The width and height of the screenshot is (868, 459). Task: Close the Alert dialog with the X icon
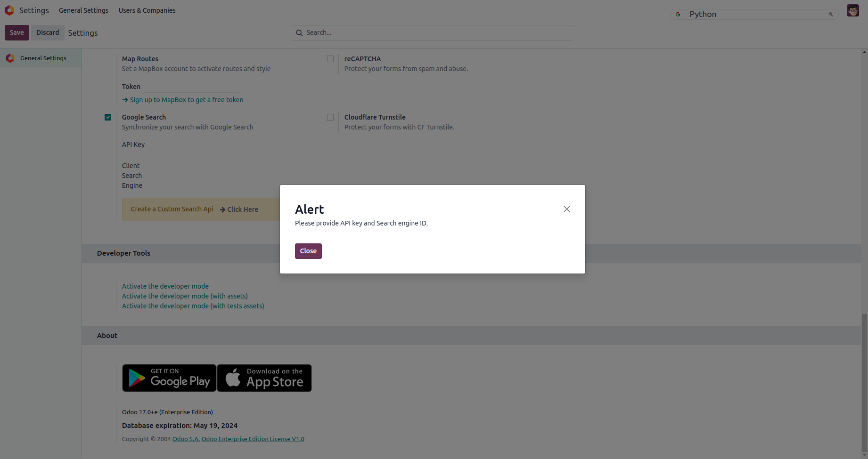pyautogui.click(x=566, y=209)
